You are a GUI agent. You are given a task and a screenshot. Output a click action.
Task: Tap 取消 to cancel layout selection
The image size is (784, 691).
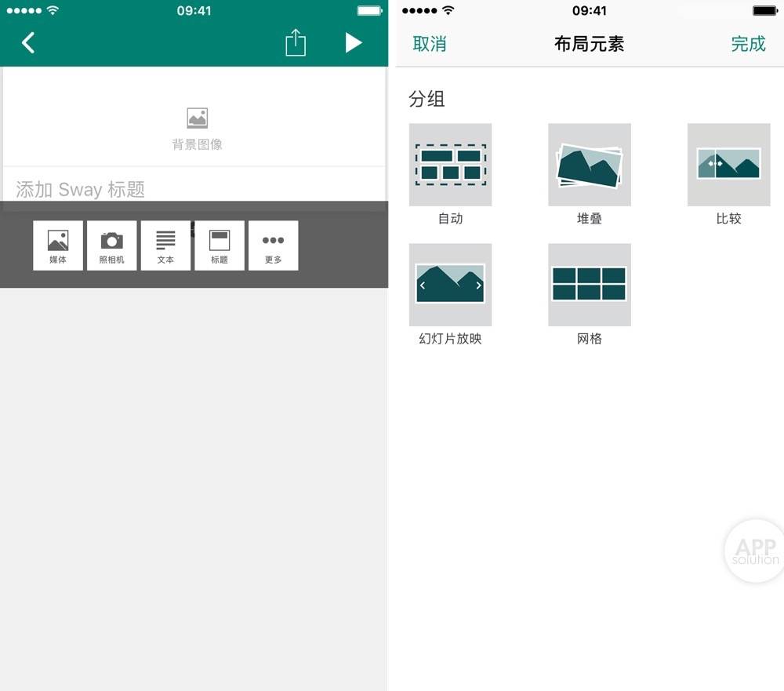pos(430,44)
